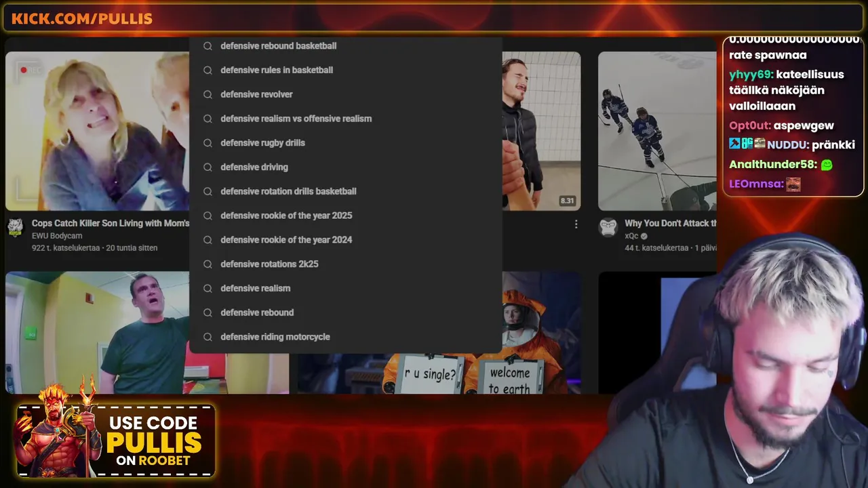Select suggestion 'defensive rules in basketball'
Screen dimensions: 868x488
tap(345, 70)
